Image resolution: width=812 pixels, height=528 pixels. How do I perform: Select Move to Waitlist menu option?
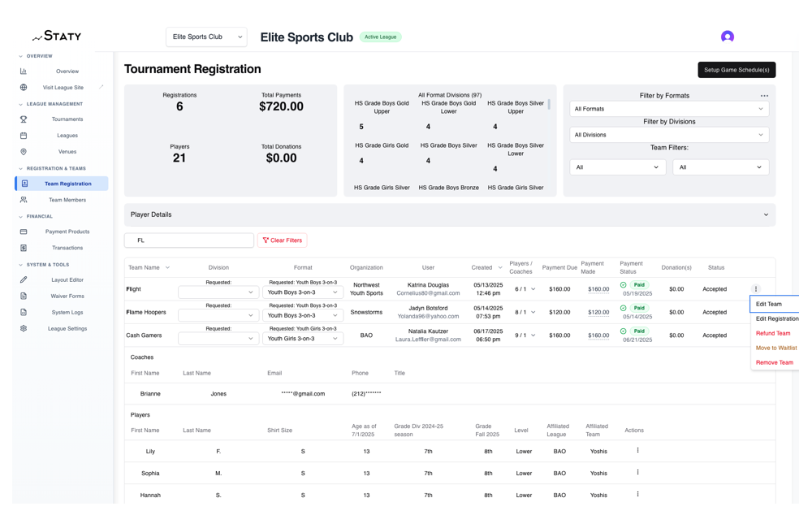click(776, 348)
